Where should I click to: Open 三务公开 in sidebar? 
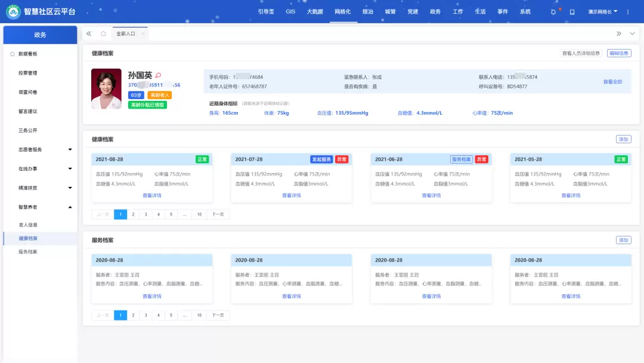(x=28, y=130)
